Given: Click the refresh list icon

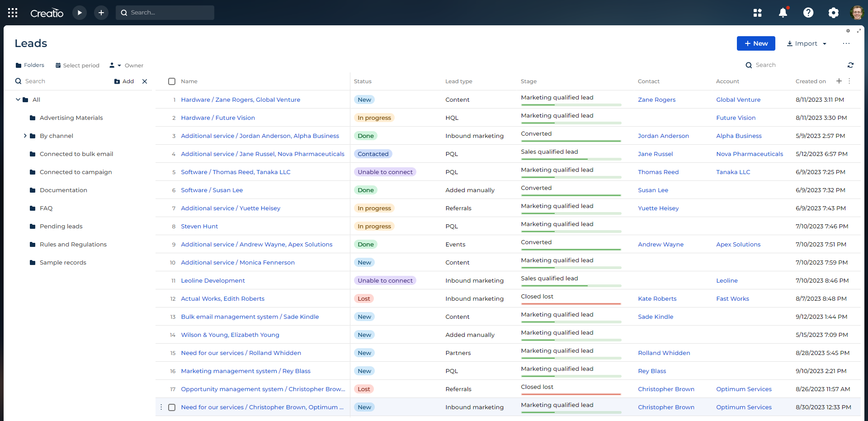Looking at the screenshot, I should tap(850, 65).
